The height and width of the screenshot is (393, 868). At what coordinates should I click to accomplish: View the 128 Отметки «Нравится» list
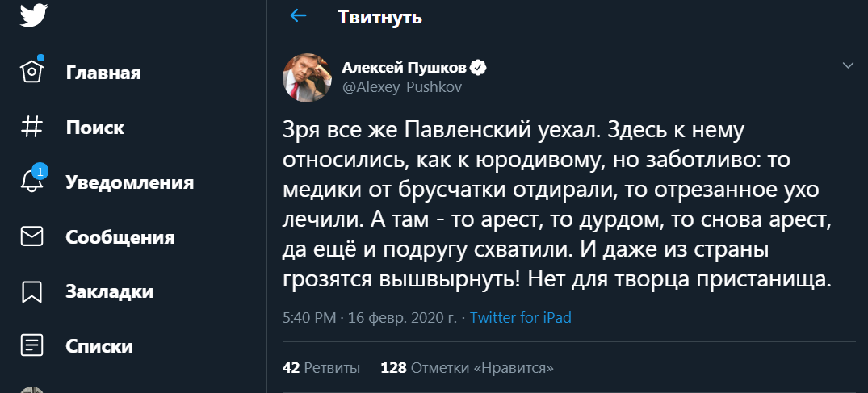(466, 367)
